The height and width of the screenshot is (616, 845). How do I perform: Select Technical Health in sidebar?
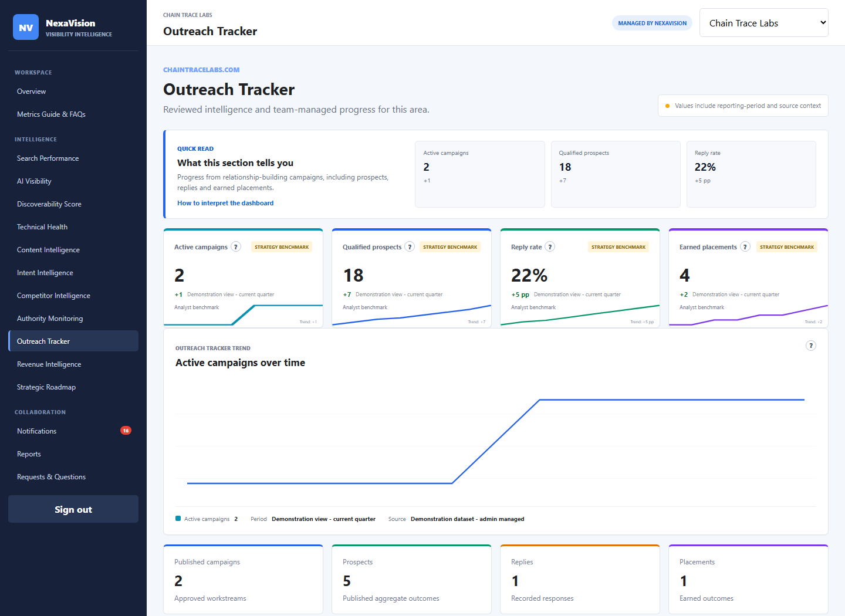pyautogui.click(x=73, y=227)
